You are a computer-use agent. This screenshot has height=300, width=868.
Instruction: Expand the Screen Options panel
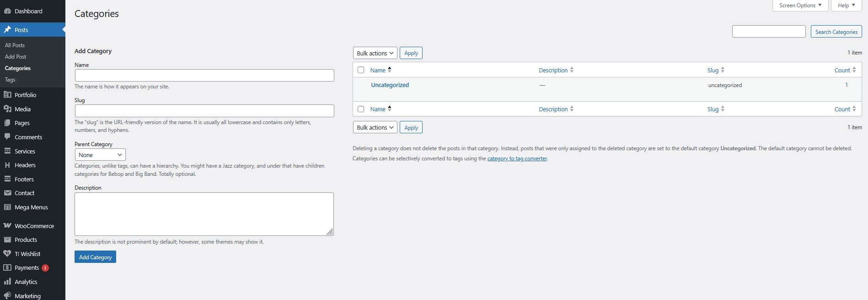pos(800,5)
